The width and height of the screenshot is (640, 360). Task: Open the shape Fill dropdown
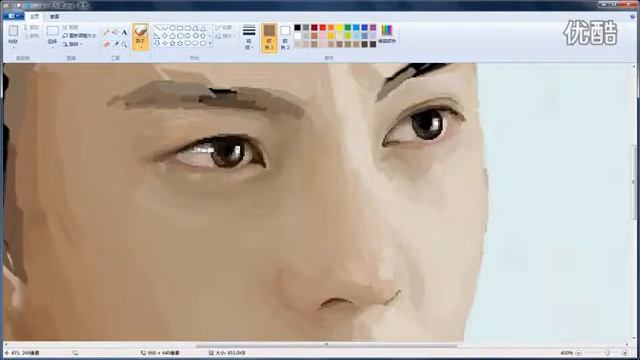224,36
